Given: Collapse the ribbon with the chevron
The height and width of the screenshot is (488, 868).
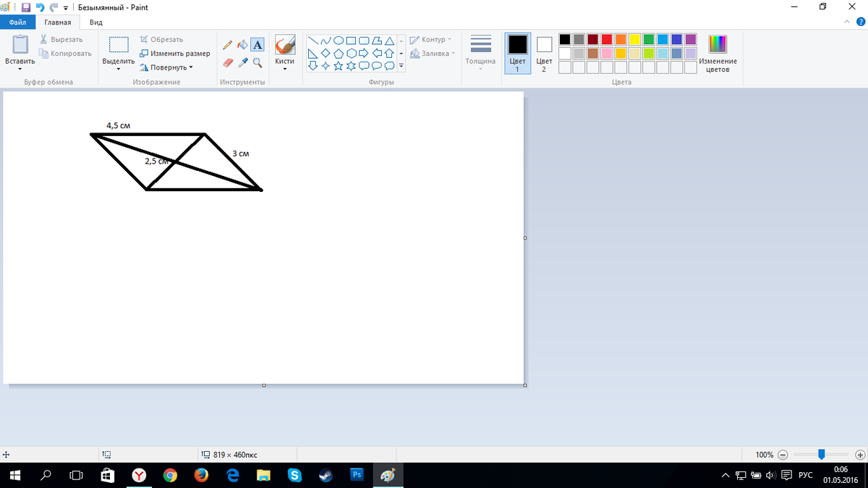Looking at the screenshot, I should (848, 23).
